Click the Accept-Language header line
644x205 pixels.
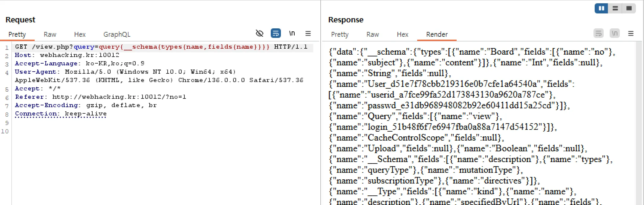[79, 64]
